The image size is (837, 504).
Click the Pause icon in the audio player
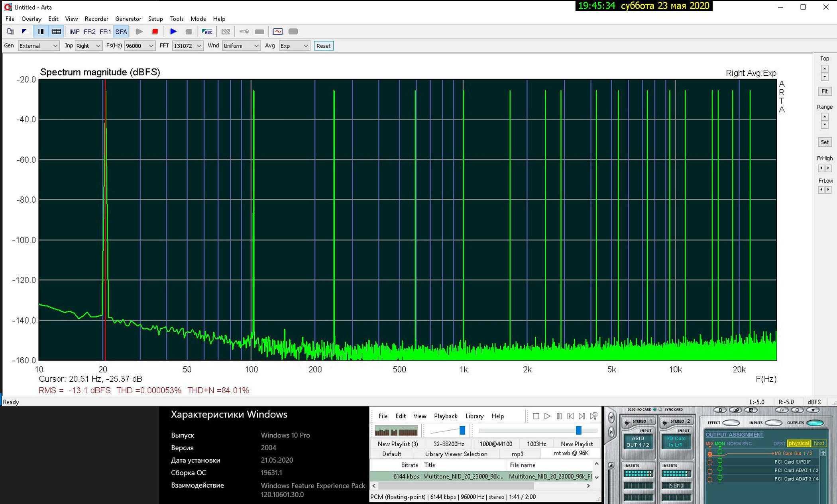559,416
